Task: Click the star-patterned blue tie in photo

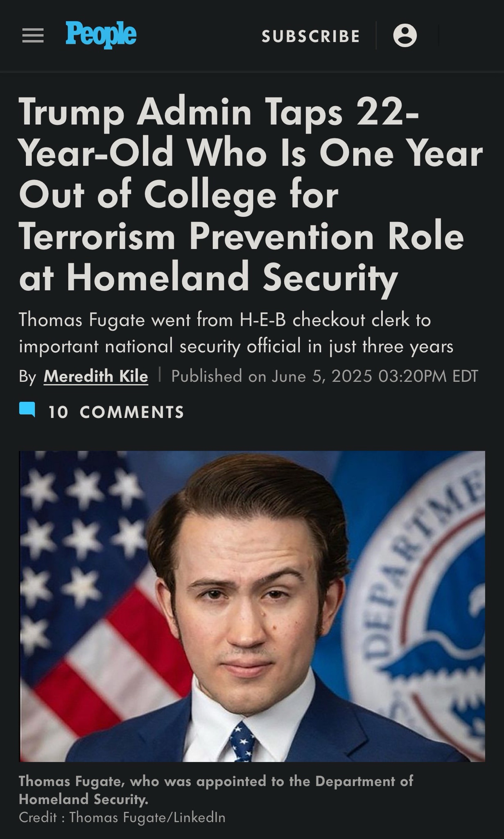Action: click(x=242, y=741)
